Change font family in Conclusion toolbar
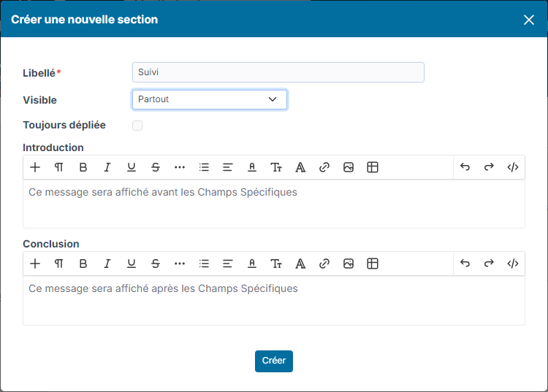This screenshot has width=548, height=392. point(300,264)
